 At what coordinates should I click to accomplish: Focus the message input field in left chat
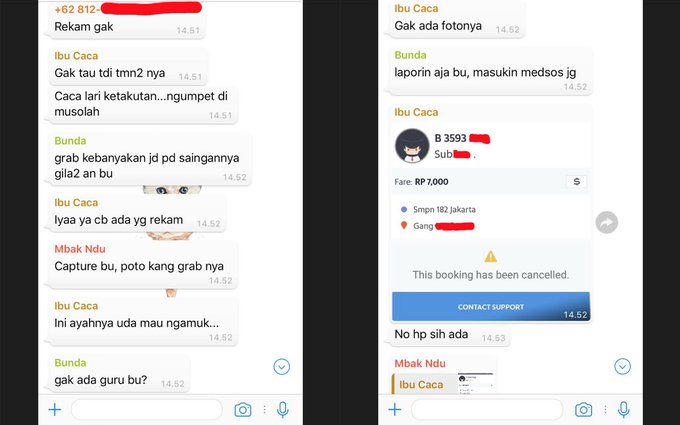pyautogui.click(x=147, y=409)
